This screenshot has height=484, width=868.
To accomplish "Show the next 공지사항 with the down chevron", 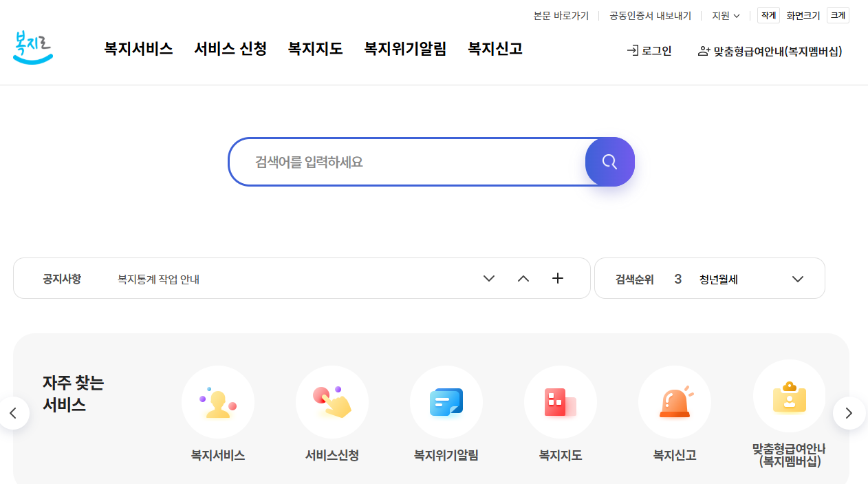I will 488,278.
